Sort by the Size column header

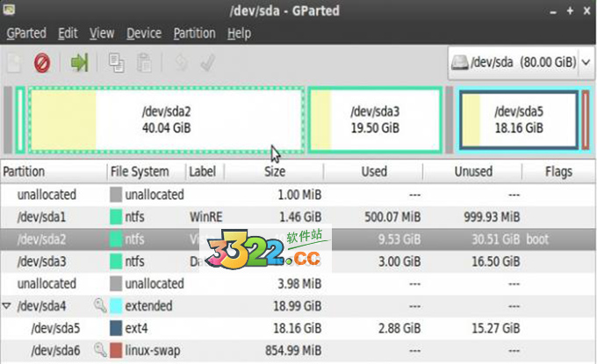point(274,172)
